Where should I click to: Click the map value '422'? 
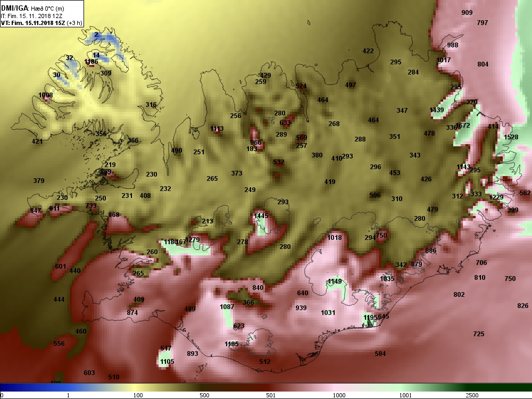tap(368, 51)
